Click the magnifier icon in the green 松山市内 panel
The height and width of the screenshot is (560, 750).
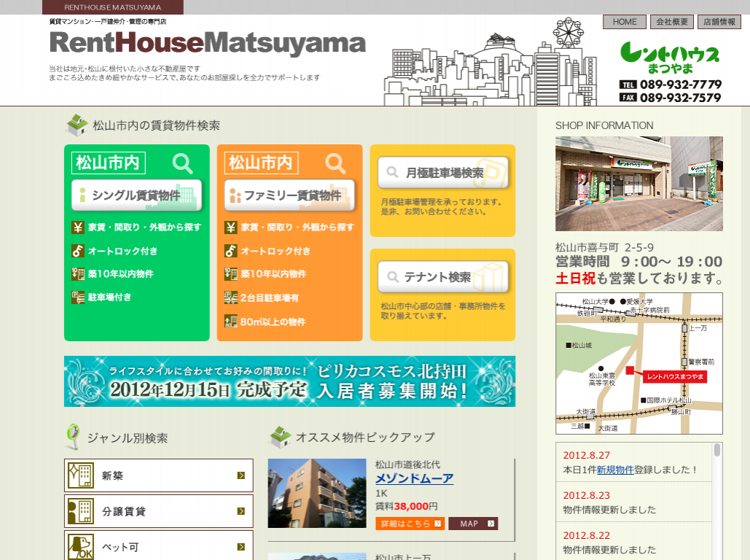[182, 163]
